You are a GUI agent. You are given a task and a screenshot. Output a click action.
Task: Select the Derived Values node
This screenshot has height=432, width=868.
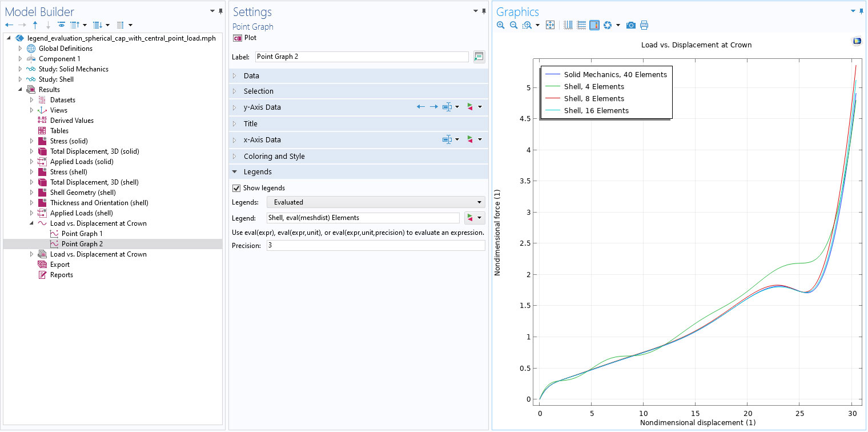71,121
